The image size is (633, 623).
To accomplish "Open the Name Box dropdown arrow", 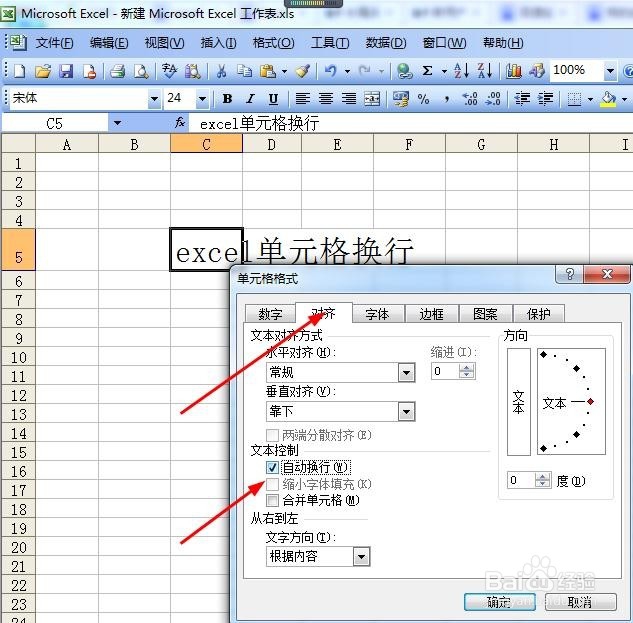I will 117,123.
